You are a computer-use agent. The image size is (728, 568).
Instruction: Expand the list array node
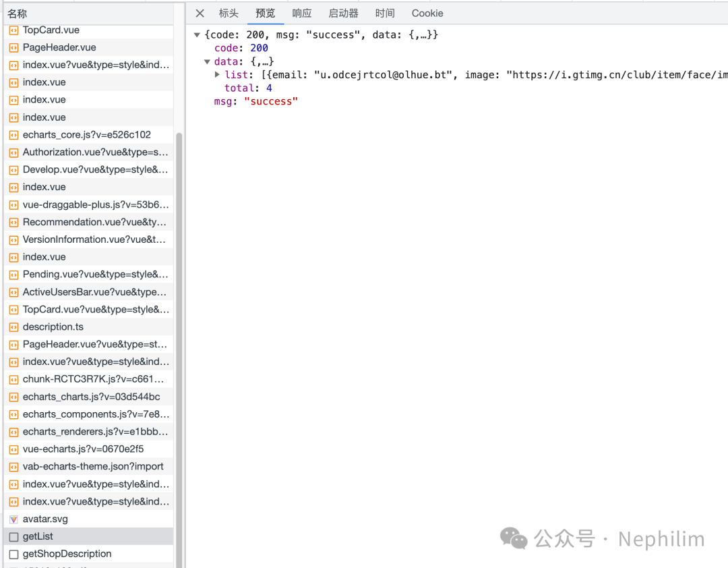tap(217, 74)
